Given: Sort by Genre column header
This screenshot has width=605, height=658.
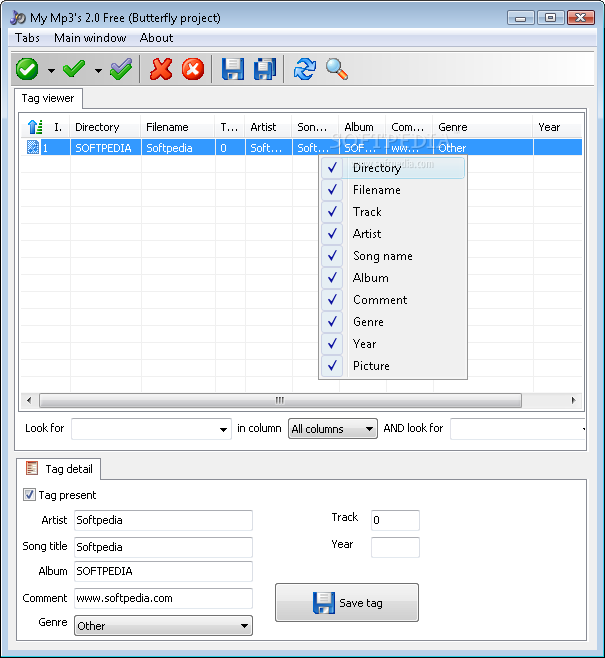Looking at the screenshot, I should [x=483, y=127].
